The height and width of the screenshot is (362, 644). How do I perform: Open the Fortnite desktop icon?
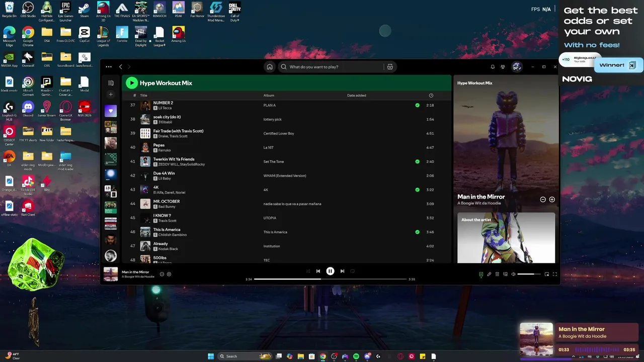[122, 35]
